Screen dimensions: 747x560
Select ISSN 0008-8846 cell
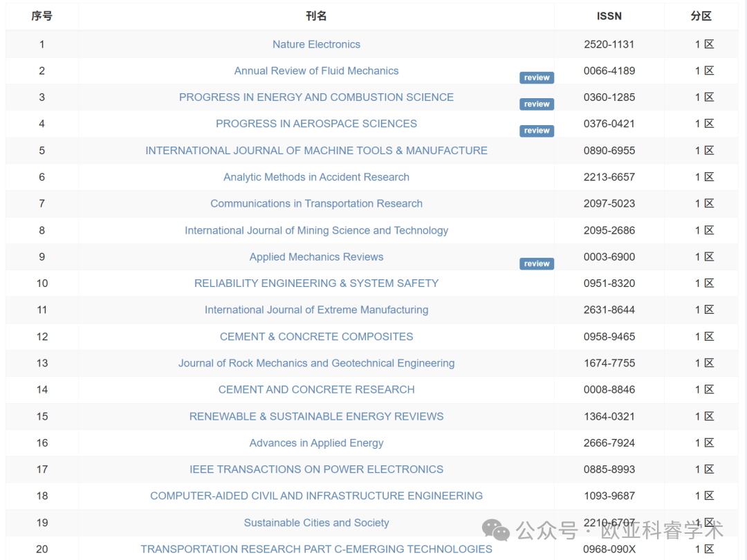[x=609, y=389]
